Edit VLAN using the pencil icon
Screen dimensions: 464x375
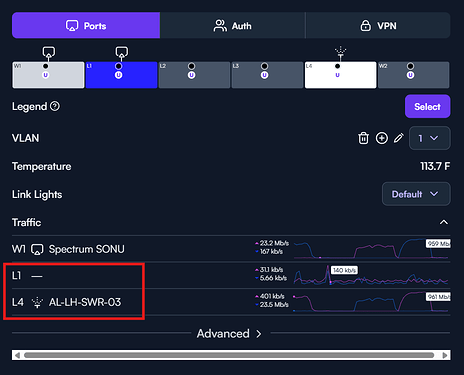click(399, 138)
